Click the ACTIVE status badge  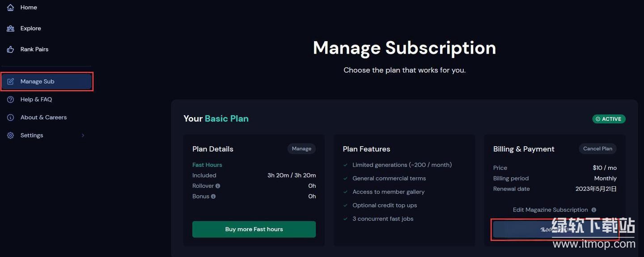[609, 119]
